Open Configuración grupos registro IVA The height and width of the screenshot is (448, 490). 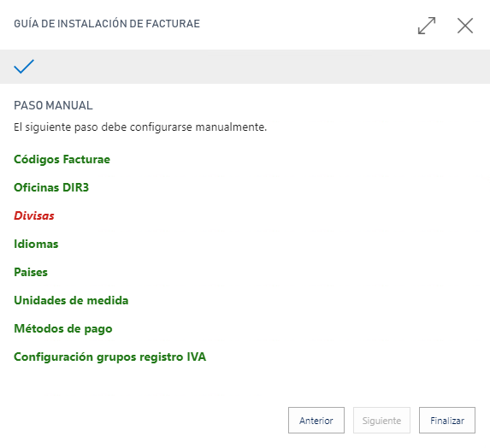point(110,357)
